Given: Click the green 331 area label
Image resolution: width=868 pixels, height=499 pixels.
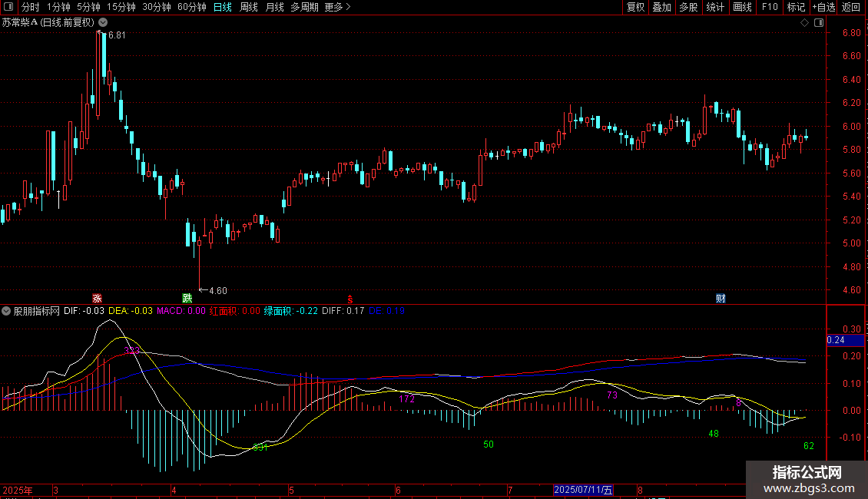Looking at the screenshot, I should [260, 448].
